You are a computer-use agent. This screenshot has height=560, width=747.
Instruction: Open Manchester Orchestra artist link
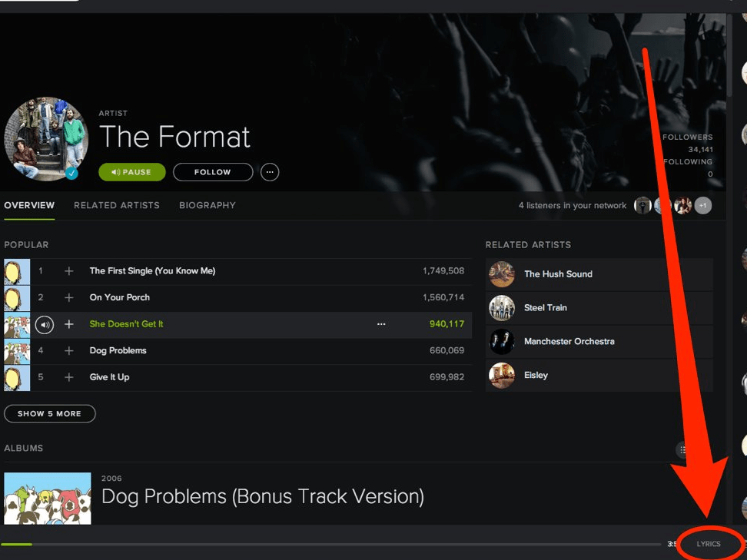569,341
